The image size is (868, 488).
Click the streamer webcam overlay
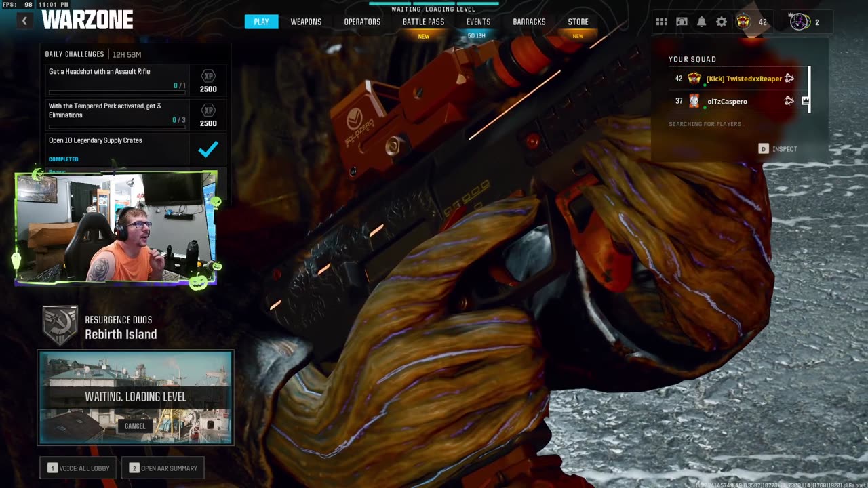coord(116,228)
